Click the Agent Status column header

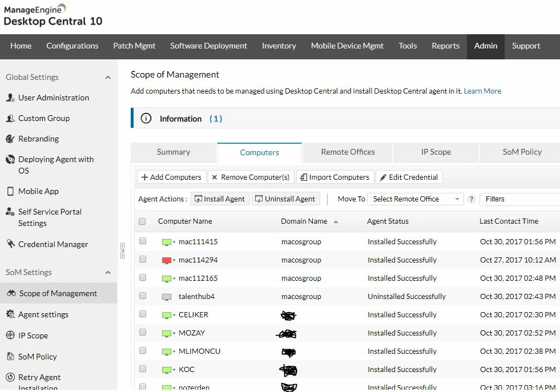click(388, 221)
